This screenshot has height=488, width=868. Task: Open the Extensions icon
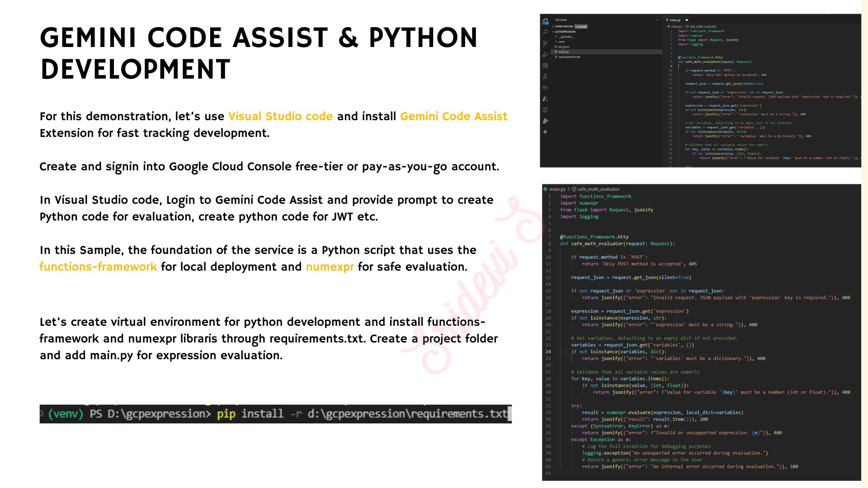(x=545, y=66)
